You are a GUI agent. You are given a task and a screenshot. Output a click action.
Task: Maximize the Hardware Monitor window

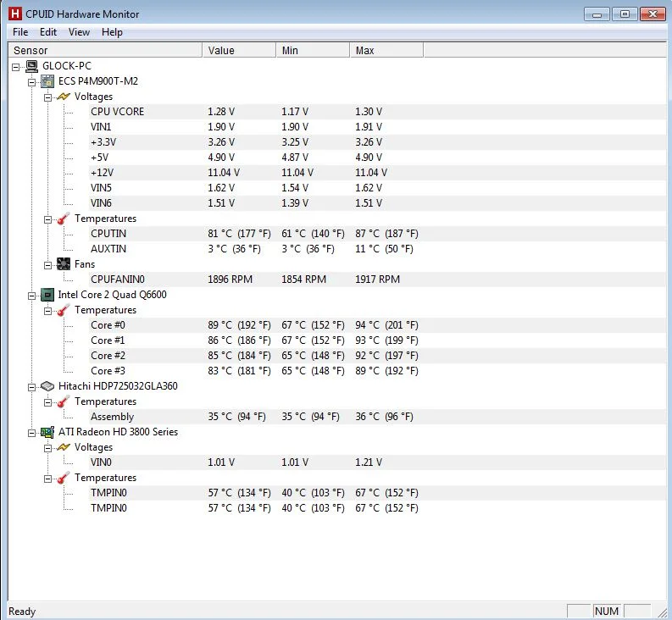625,14
